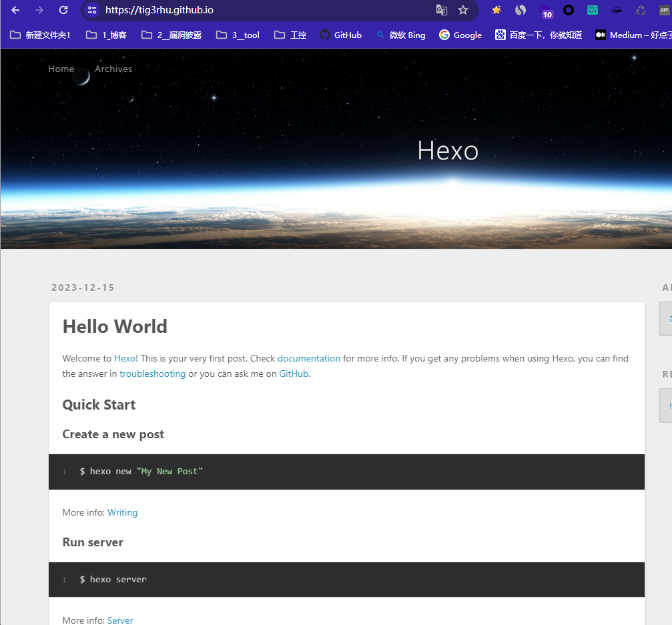Viewport: 672px width, 625px height.
Task: Open the 2_漏洞披露 bookmark folder
Action: 172,35
